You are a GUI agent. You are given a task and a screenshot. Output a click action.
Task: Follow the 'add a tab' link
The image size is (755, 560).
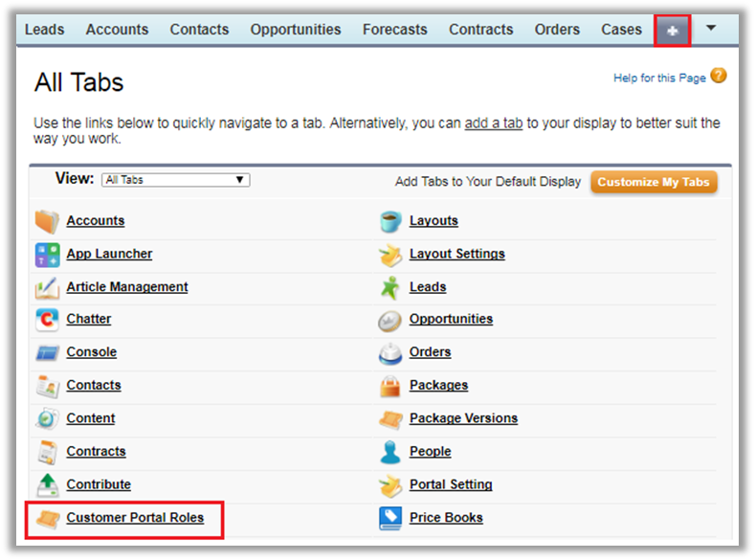tap(493, 123)
